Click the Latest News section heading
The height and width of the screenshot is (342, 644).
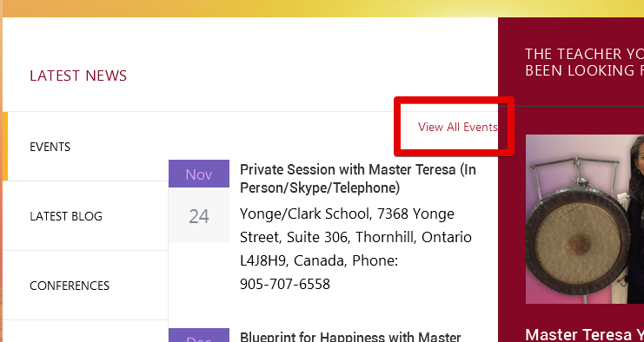78,76
